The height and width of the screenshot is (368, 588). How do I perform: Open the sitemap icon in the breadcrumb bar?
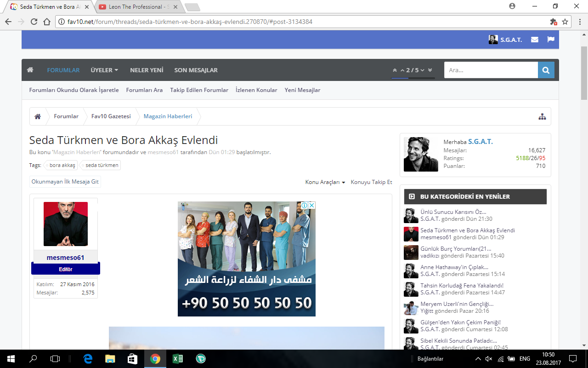(542, 116)
